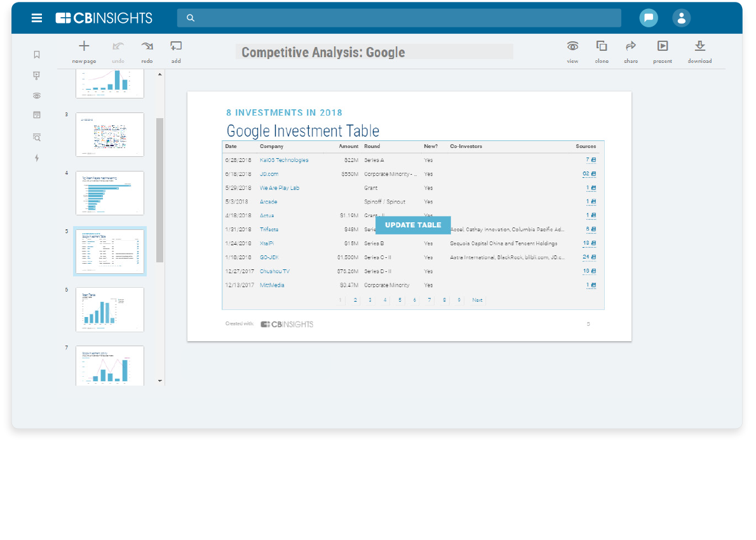Download the presentation
The height and width of the screenshot is (540, 756).
click(699, 52)
